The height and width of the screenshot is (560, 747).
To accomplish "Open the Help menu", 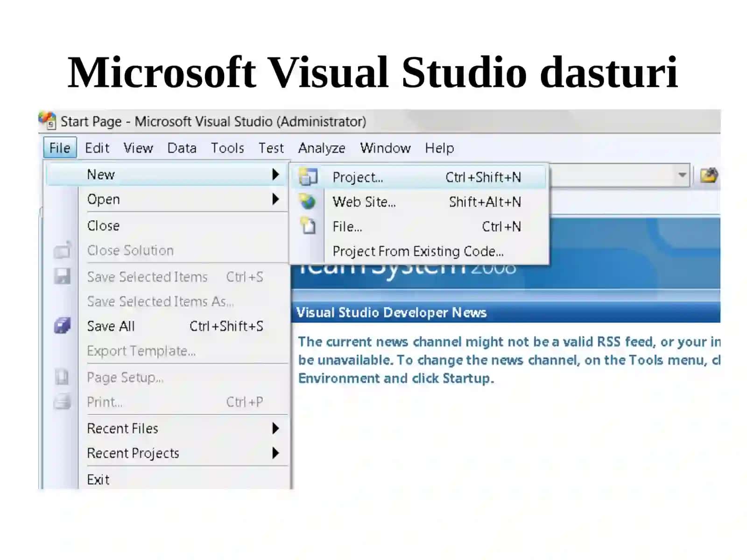I will [439, 148].
